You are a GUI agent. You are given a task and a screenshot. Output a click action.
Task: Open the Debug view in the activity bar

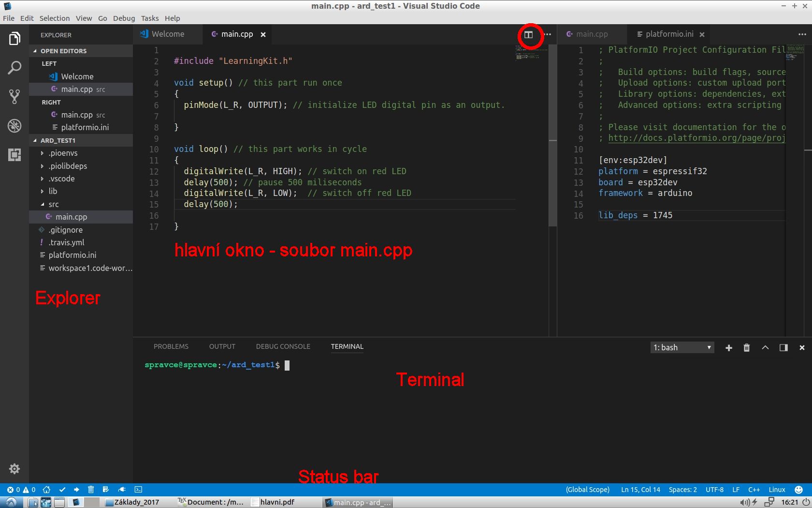pyautogui.click(x=14, y=126)
